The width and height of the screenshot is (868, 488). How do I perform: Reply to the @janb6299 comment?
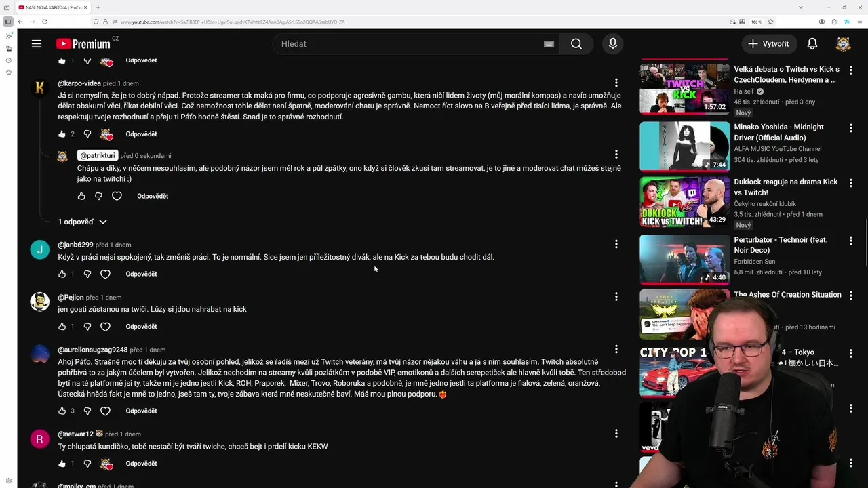click(x=141, y=274)
